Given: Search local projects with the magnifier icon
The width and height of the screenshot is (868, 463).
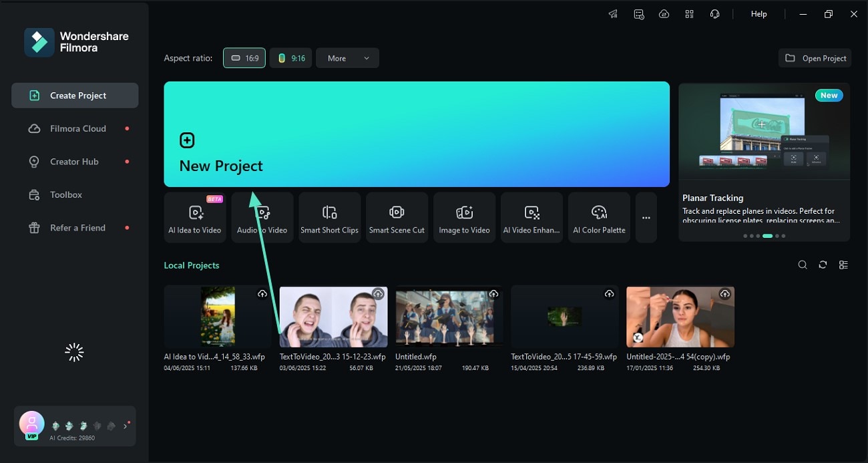Looking at the screenshot, I should click(803, 265).
